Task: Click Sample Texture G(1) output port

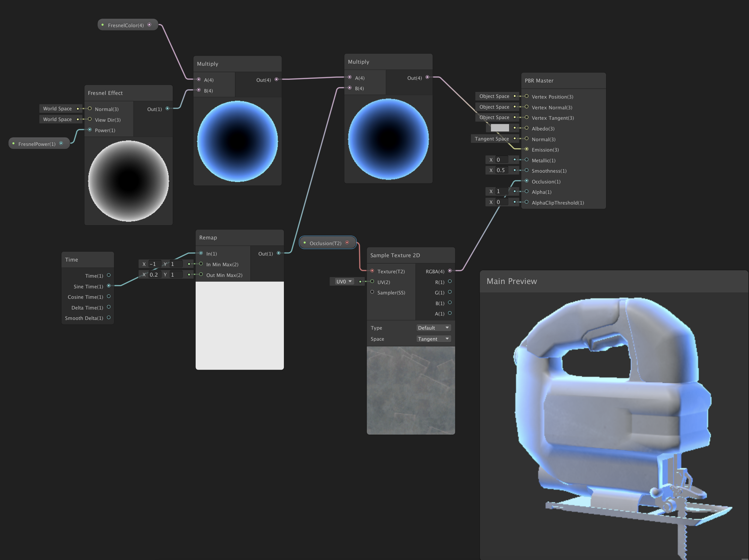Action: point(450,292)
